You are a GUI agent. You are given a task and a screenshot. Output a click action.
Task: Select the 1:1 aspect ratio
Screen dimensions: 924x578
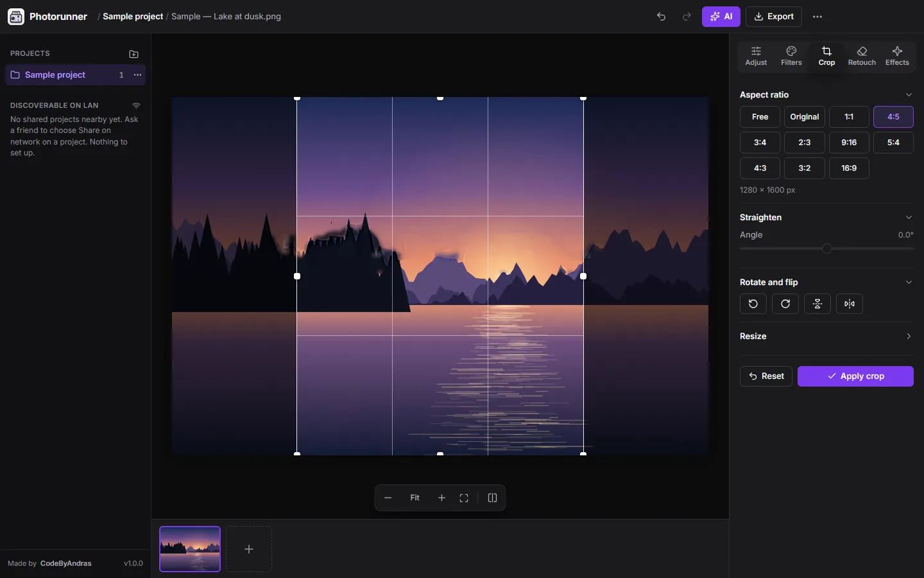tap(849, 117)
